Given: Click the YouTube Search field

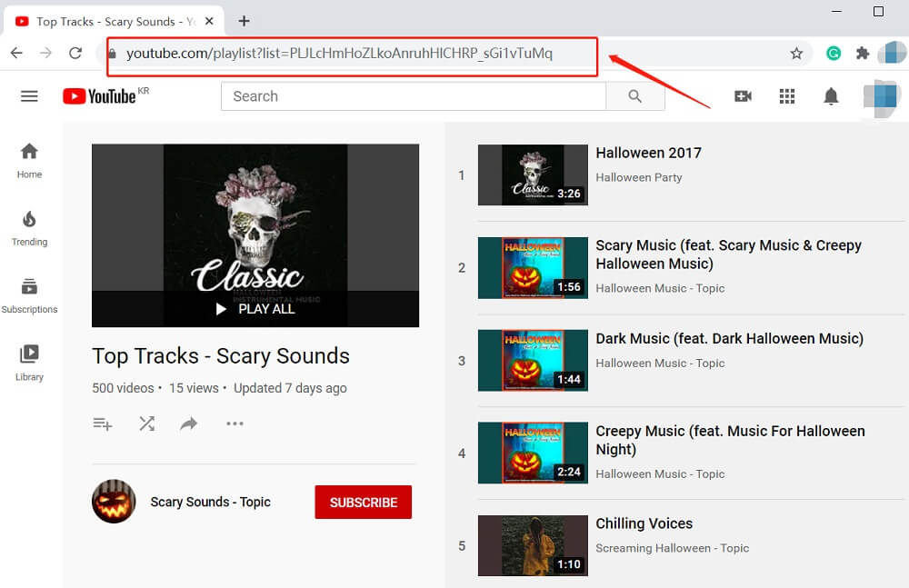Looking at the screenshot, I should tap(414, 96).
